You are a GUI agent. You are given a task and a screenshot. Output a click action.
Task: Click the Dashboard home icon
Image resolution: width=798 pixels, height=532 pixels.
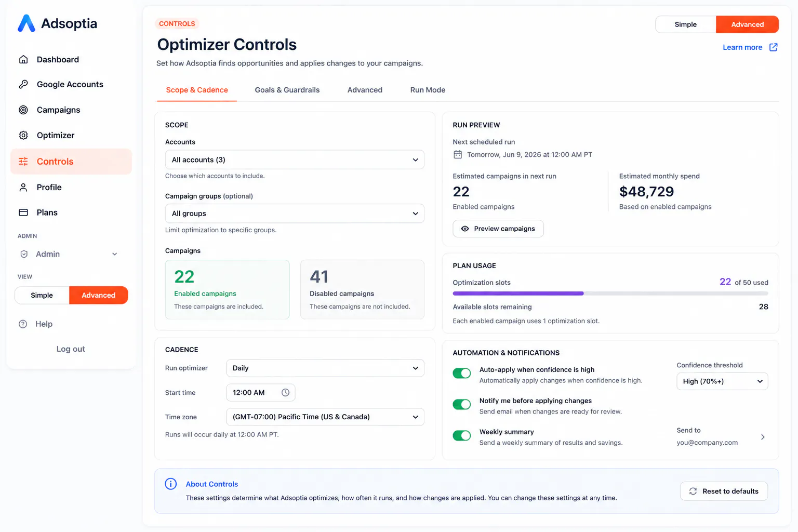[23, 59]
